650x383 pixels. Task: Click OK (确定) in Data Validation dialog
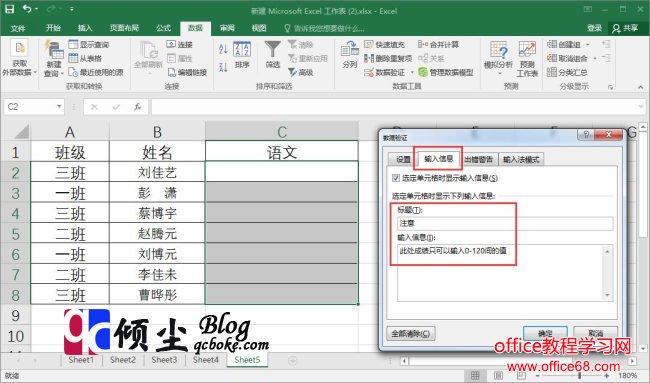[x=545, y=333]
